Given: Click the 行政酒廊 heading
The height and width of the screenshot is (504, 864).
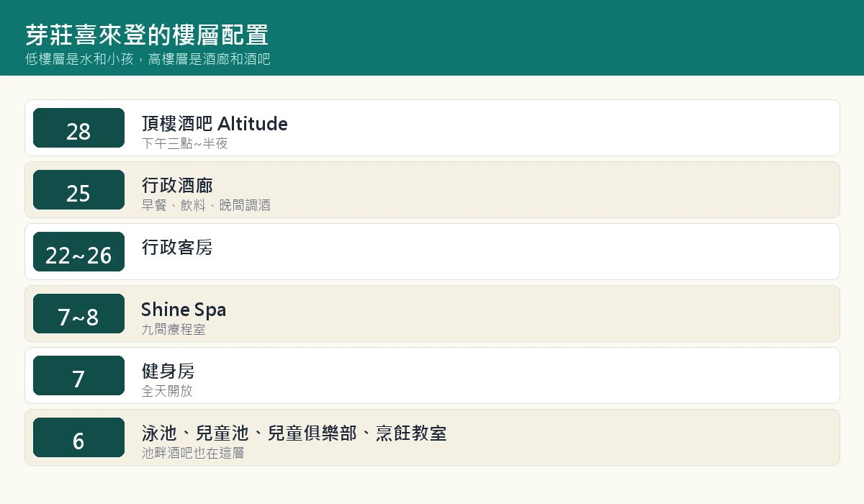Looking at the screenshot, I should [x=177, y=186].
